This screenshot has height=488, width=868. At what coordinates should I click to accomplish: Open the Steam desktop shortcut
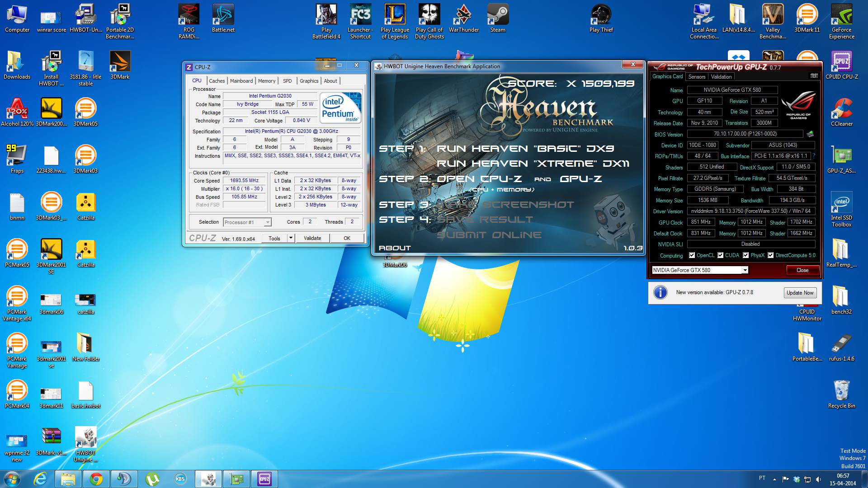498,18
